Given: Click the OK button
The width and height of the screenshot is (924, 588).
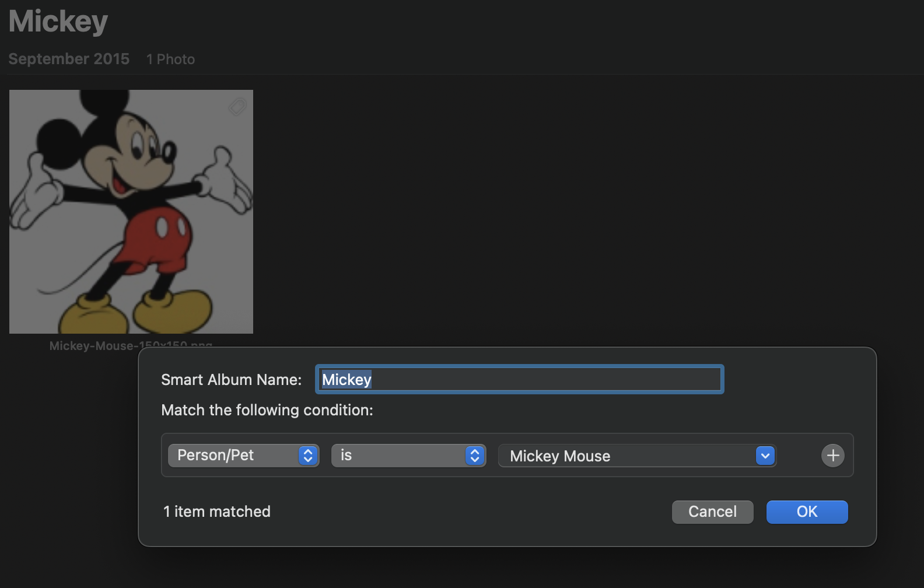Looking at the screenshot, I should [x=807, y=512].
